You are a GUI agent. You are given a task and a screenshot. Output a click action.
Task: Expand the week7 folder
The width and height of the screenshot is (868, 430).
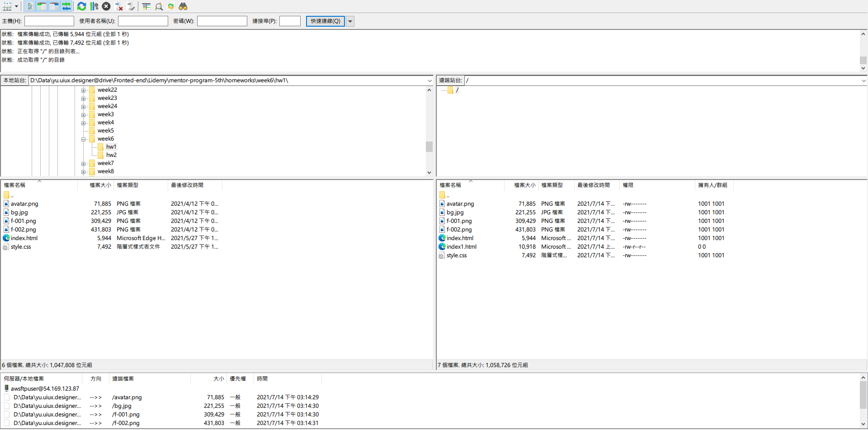pyautogui.click(x=83, y=164)
